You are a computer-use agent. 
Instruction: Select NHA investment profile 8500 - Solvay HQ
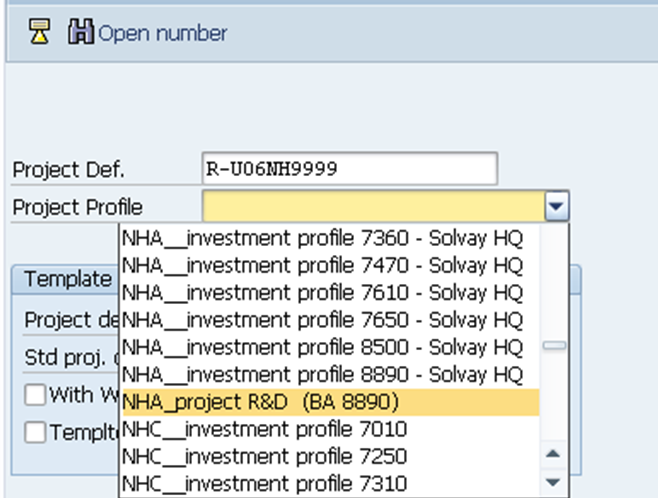(322, 347)
